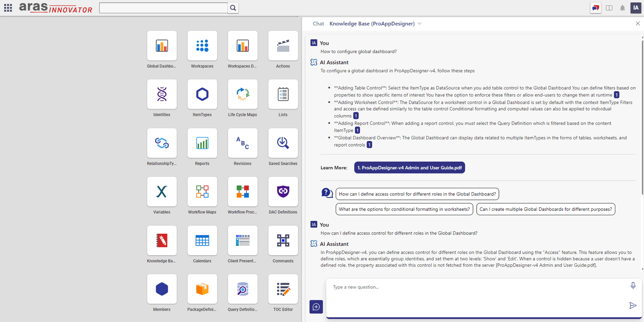This screenshot has height=322, width=644.
Task: Toggle the split view layout icon
Action: [609, 8]
